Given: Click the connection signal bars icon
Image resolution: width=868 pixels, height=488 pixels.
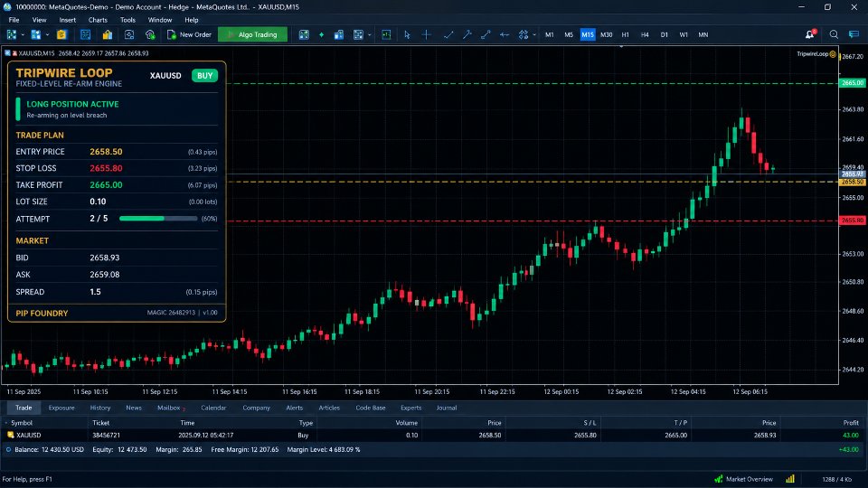Looking at the screenshot, I should click(x=790, y=479).
